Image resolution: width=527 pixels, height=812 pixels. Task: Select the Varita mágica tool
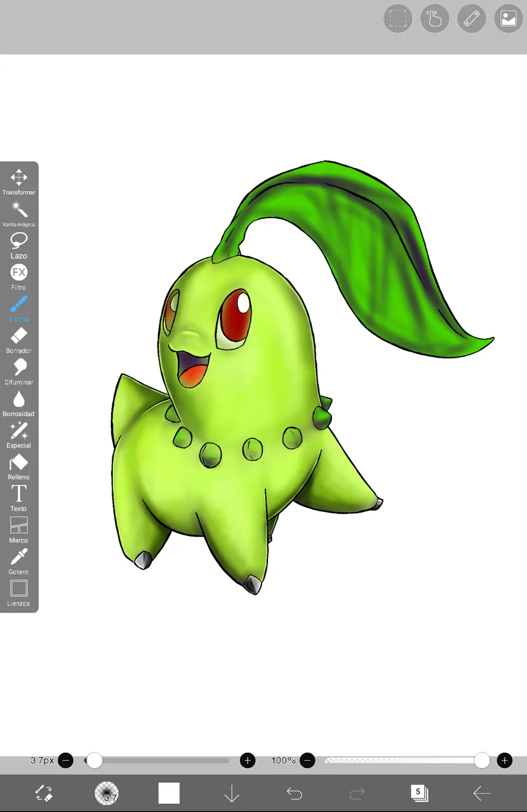point(19,214)
